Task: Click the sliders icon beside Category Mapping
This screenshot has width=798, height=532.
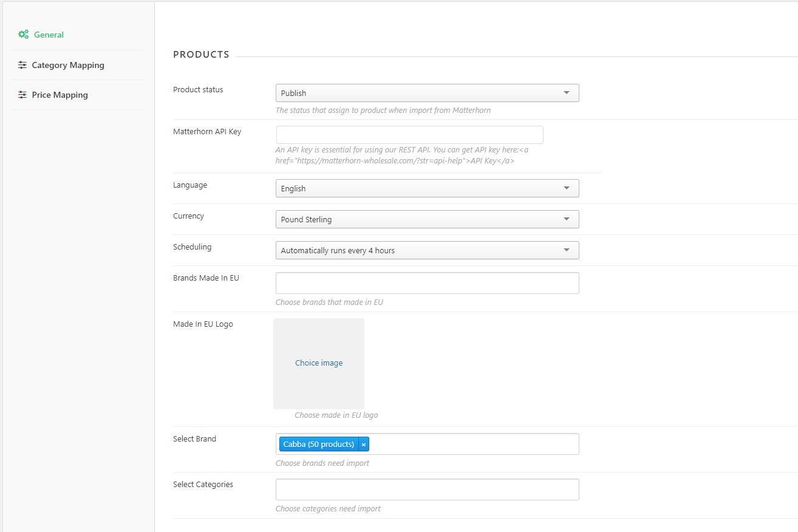Action: [22, 64]
